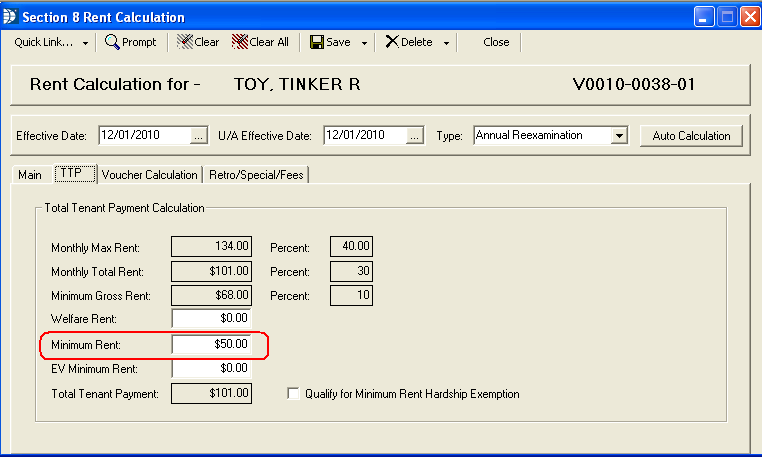
Task: Open the Quick Link dropdown arrow
Action: click(86, 43)
